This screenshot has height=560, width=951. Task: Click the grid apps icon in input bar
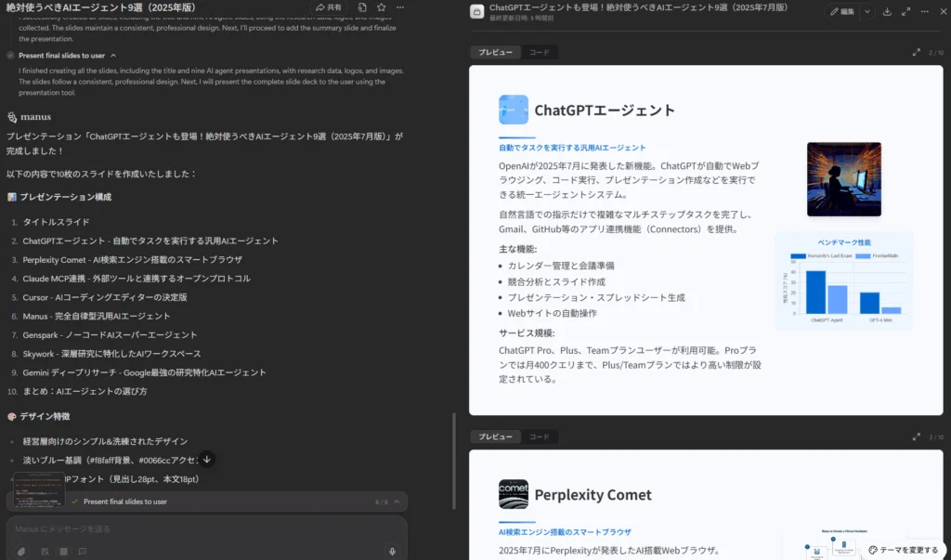click(x=64, y=552)
